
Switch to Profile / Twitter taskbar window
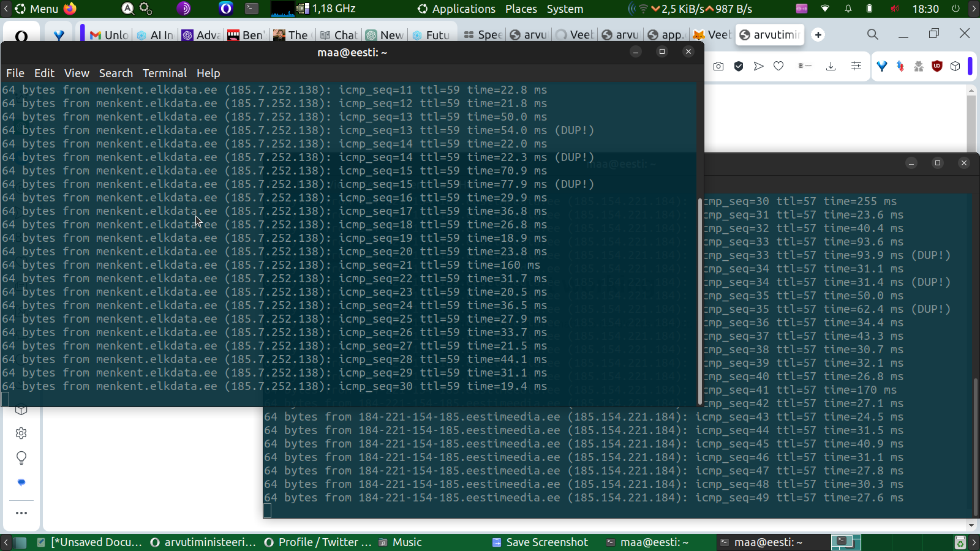[317, 542]
